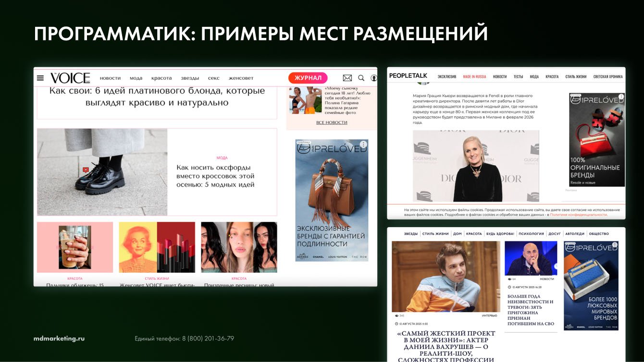The image size is (644, 362).
Task: Open the three-dot menu on the red sandals ad
Action: pyautogui.click(x=621, y=97)
